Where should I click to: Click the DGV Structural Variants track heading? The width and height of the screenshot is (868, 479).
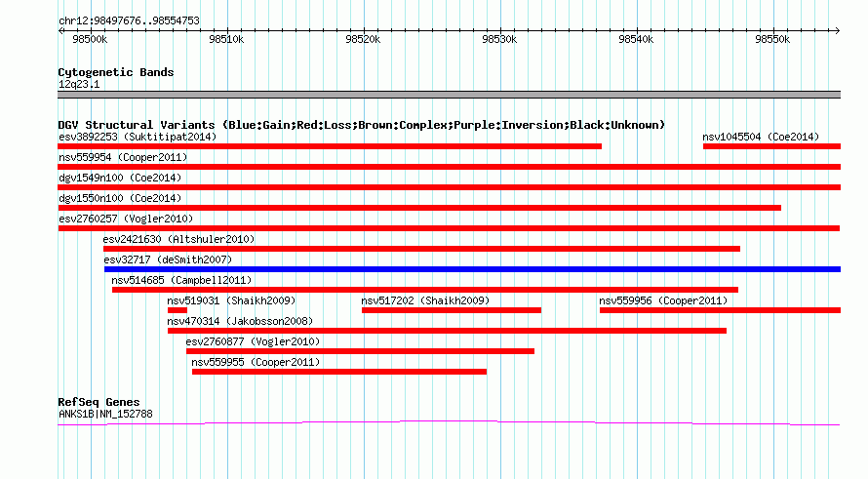[362, 125]
